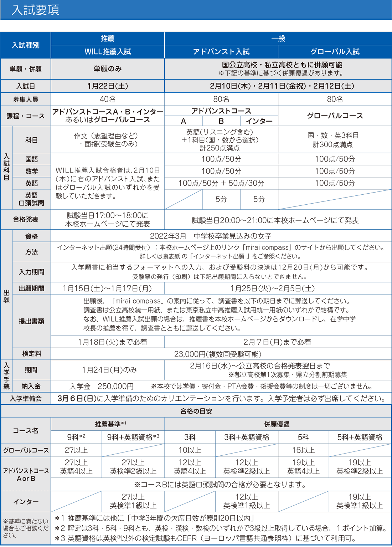Screen dimensions: 392x547
Task: Click 1月25日(火)〜2月5日(土) application period
Action: [x=273, y=288]
